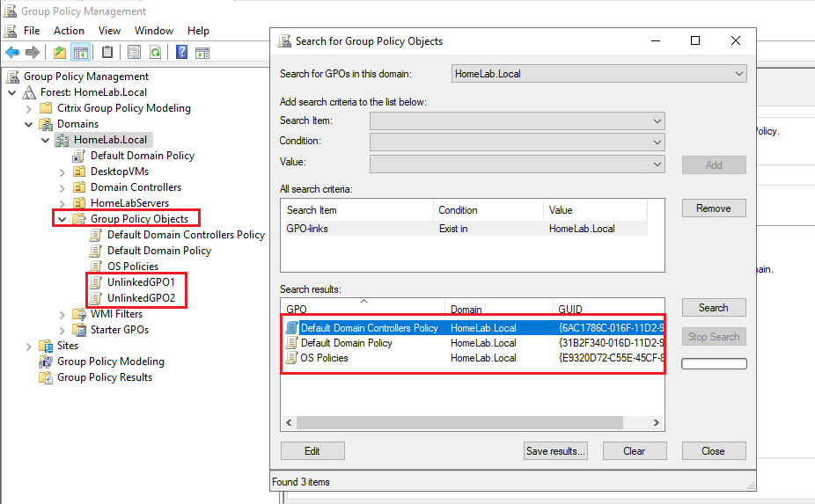
Task: Click the green Refresh toolbar icon
Action: [x=156, y=52]
